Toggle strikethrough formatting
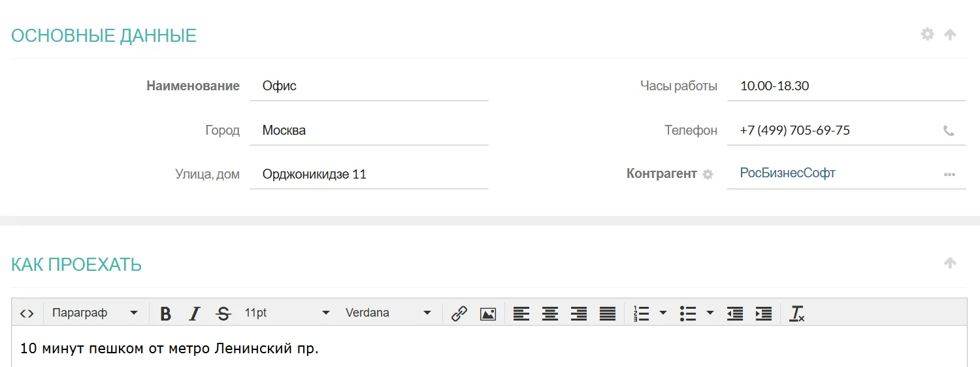The width and height of the screenshot is (980, 367). tap(223, 313)
